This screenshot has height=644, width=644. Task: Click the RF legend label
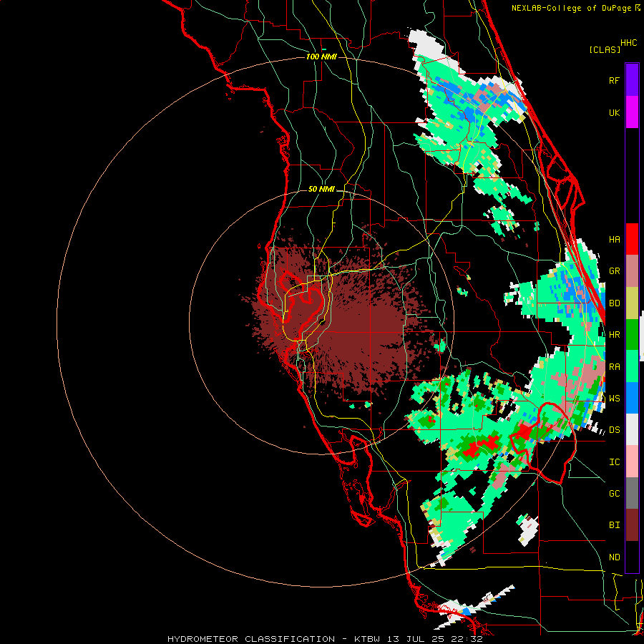(614, 80)
